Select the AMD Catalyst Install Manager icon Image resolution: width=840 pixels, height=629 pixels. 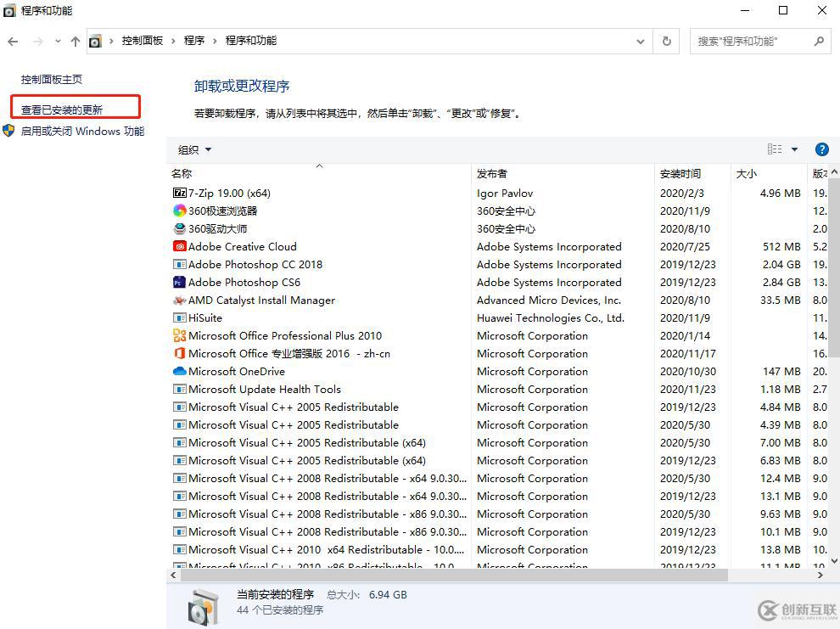[x=179, y=300]
